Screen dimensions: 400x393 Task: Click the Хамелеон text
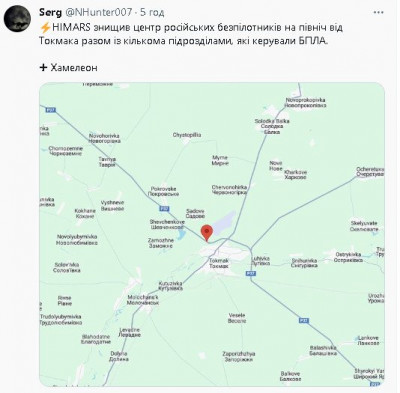coord(74,68)
